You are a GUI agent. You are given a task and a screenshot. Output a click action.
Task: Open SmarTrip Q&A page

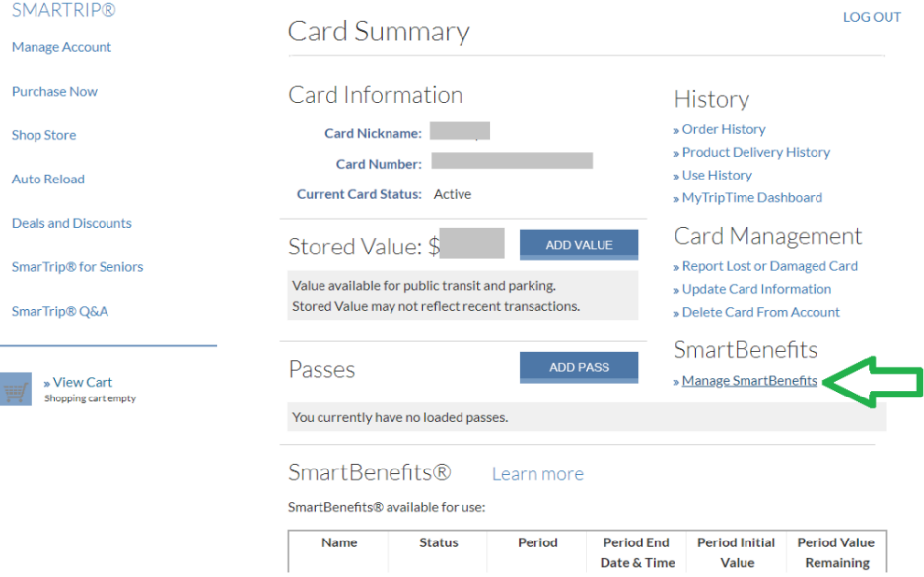coord(59,311)
